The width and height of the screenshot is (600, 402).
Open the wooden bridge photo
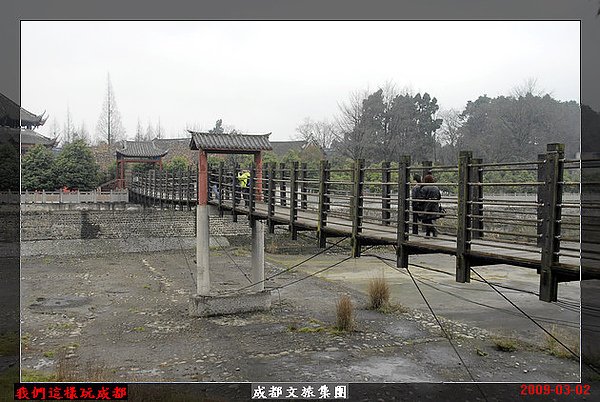click(300, 202)
